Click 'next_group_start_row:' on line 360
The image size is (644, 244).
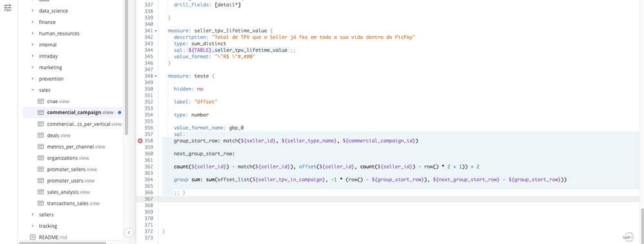(x=204, y=154)
